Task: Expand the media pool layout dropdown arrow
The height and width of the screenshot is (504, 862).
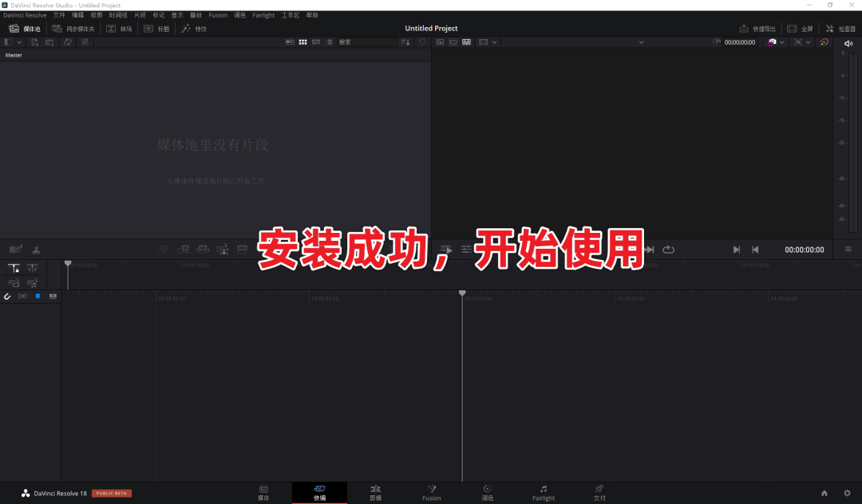Action: [19, 42]
